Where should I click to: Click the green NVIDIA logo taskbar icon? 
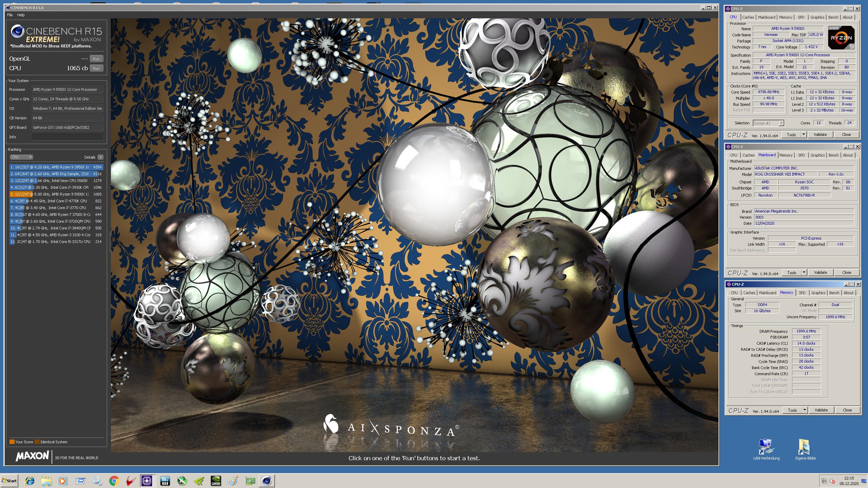(199, 481)
